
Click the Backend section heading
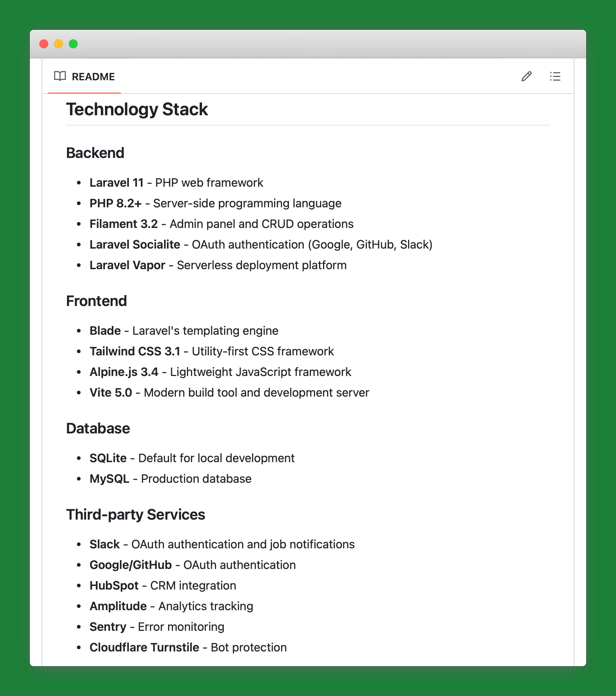[x=95, y=153]
